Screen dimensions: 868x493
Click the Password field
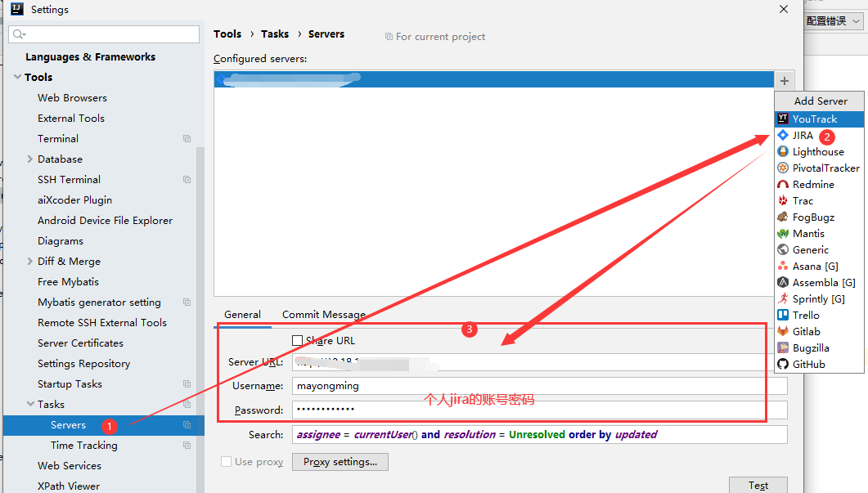[x=540, y=410]
